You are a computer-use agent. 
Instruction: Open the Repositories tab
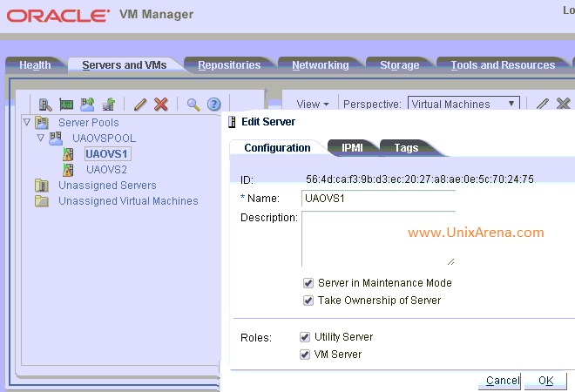[x=229, y=65]
